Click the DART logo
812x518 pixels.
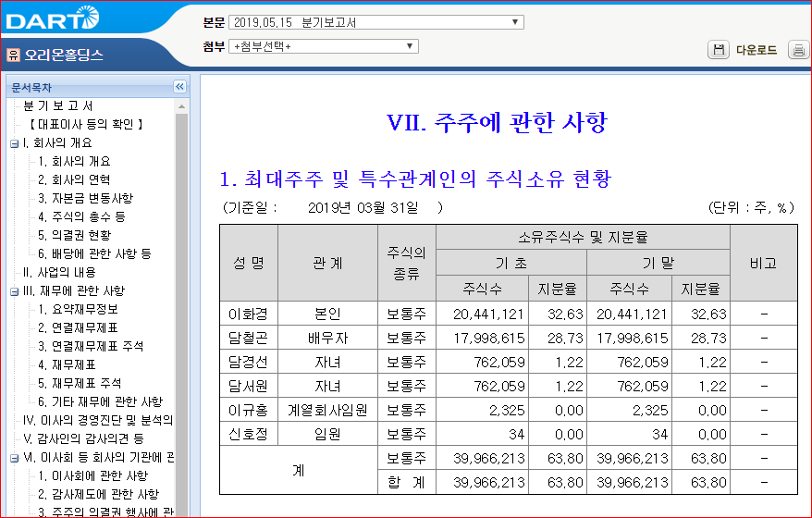pyautogui.click(x=53, y=18)
